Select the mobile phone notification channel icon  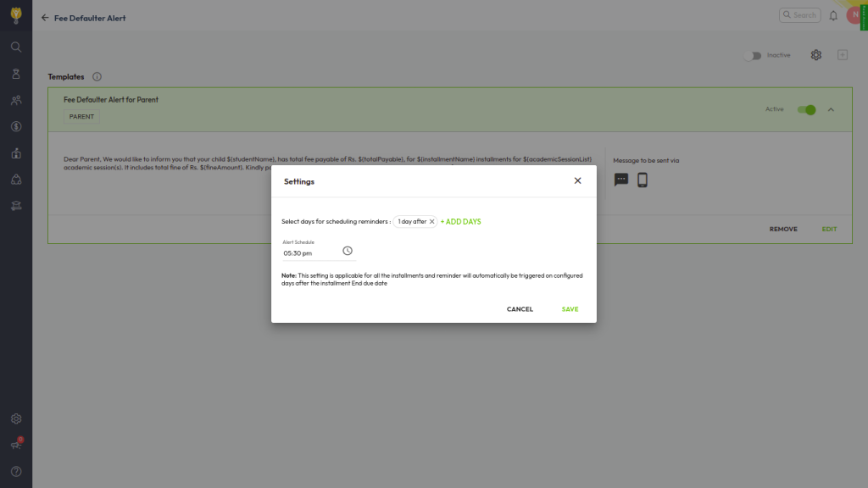pyautogui.click(x=643, y=180)
